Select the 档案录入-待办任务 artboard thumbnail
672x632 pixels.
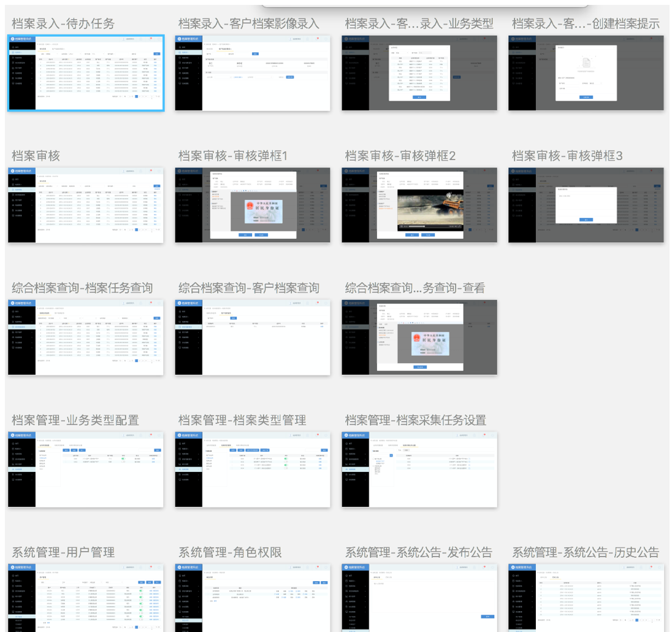click(86, 73)
